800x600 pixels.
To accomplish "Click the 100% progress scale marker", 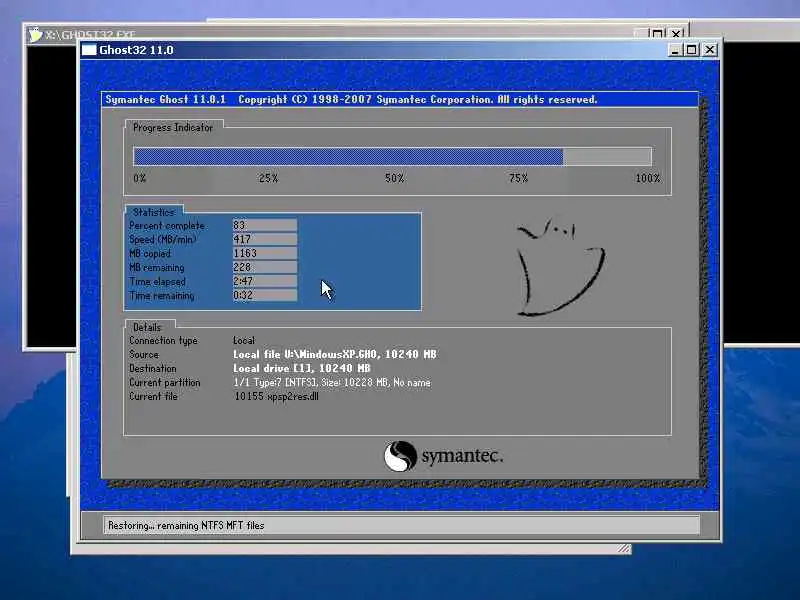I will point(647,178).
